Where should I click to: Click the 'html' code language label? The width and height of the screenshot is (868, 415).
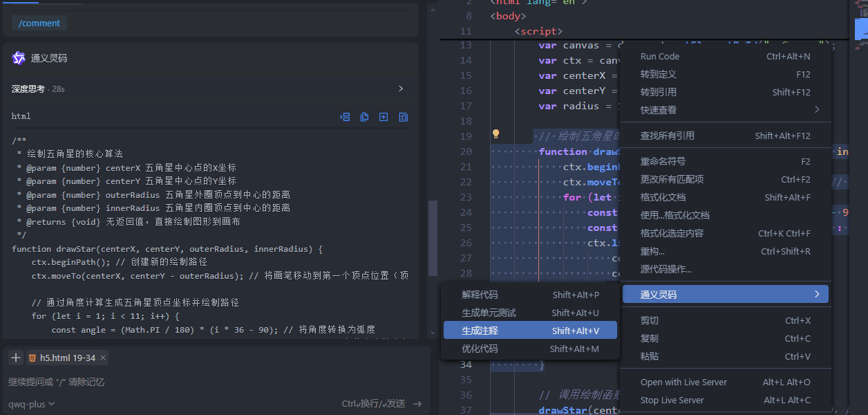pyautogui.click(x=21, y=116)
